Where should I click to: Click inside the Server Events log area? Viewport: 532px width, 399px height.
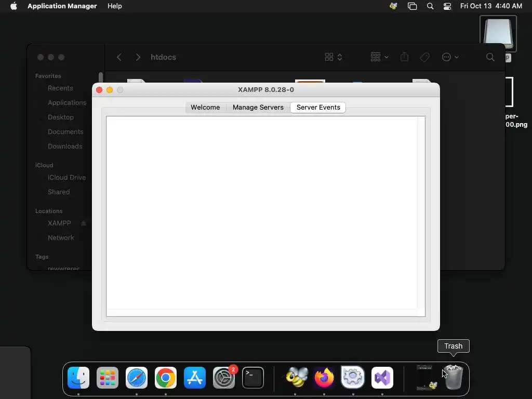[x=262, y=212]
